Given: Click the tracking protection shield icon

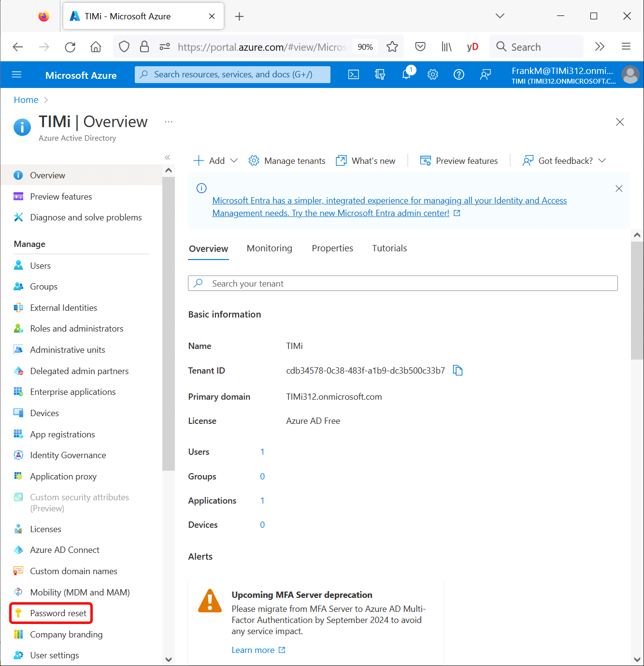Looking at the screenshot, I should tap(124, 46).
